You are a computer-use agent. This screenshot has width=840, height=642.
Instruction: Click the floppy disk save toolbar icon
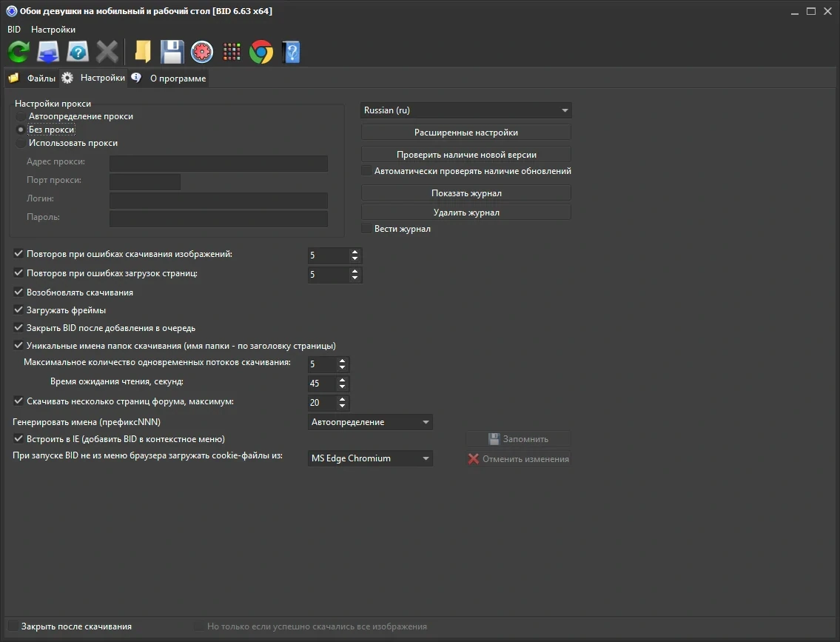click(x=172, y=52)
